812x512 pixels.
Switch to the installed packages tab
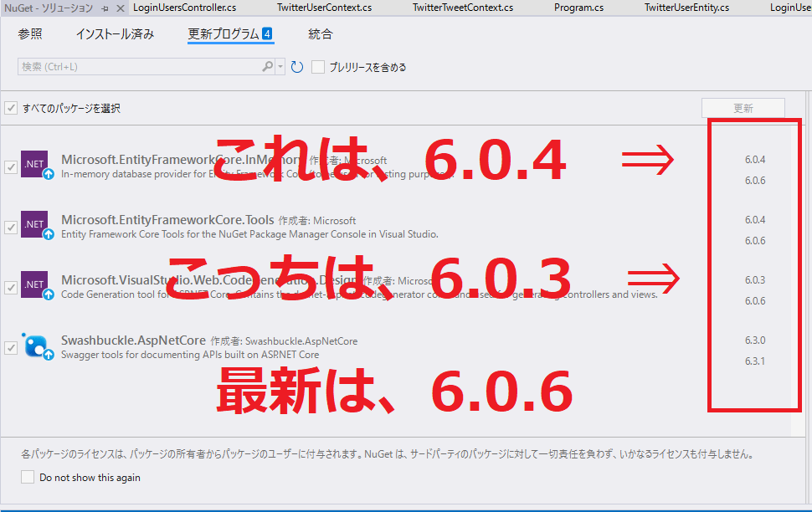click(115, 34)
